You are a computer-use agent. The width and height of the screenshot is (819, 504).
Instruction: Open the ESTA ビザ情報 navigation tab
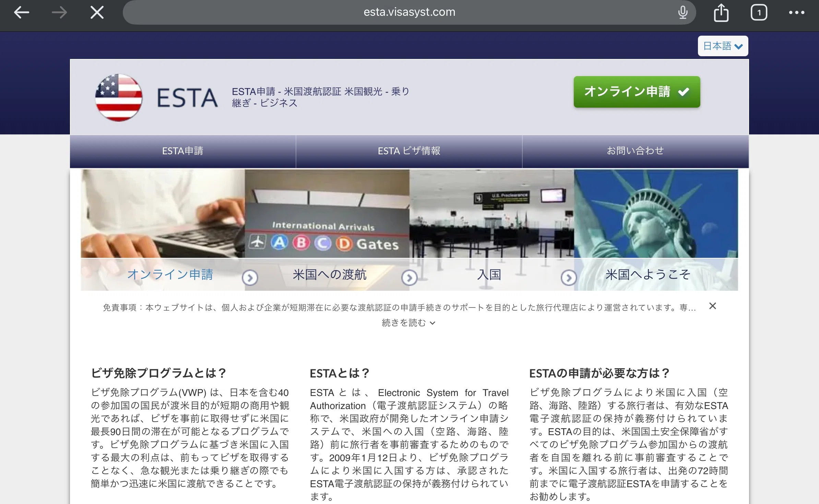pos(409,151)
